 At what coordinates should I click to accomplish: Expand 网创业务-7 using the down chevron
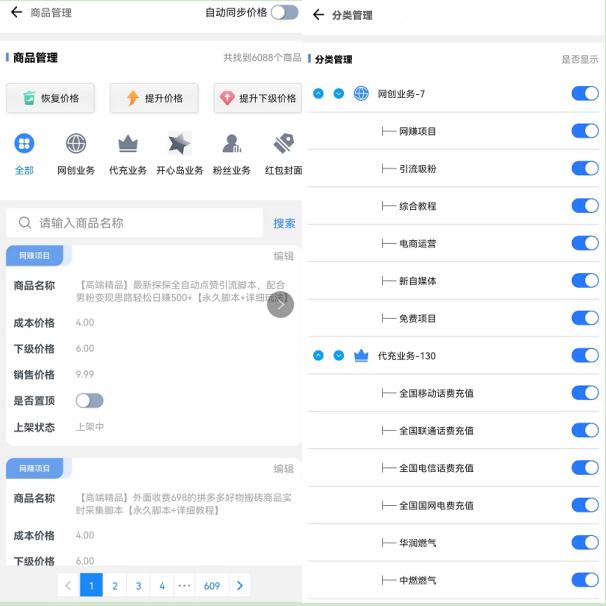tap(338, 94)
